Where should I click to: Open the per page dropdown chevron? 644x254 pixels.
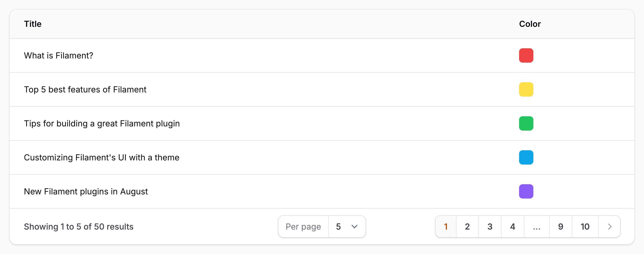(354, 227)
